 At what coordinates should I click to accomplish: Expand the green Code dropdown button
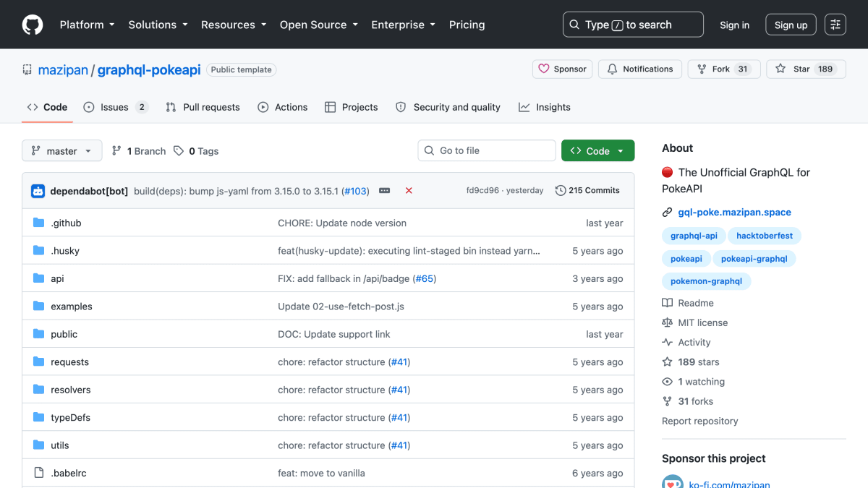598,150
